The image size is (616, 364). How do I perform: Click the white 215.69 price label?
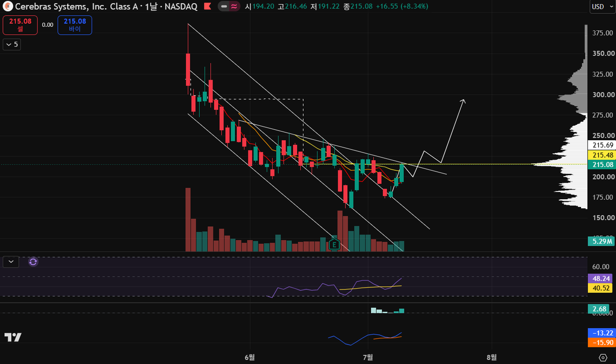pyautogui.click(x=603, y=145)
